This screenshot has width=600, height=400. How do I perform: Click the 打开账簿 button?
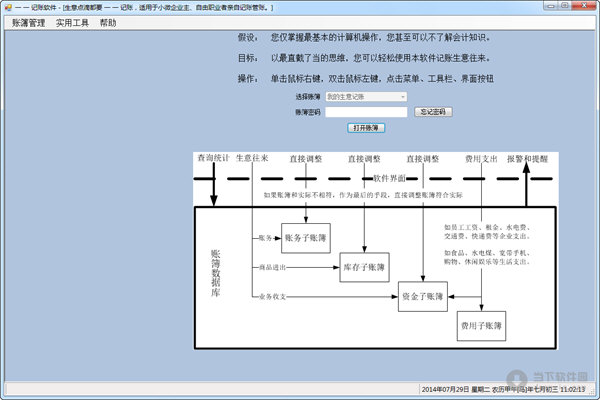pos(366,128)
